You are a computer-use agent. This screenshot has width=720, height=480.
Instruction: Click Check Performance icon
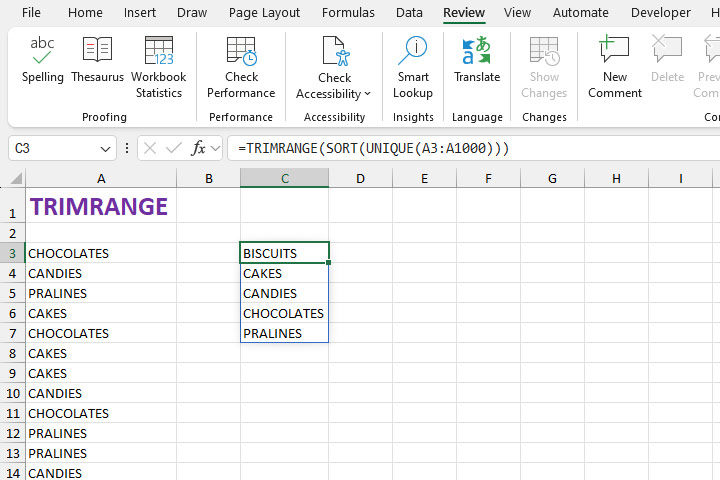pos(242,51)
